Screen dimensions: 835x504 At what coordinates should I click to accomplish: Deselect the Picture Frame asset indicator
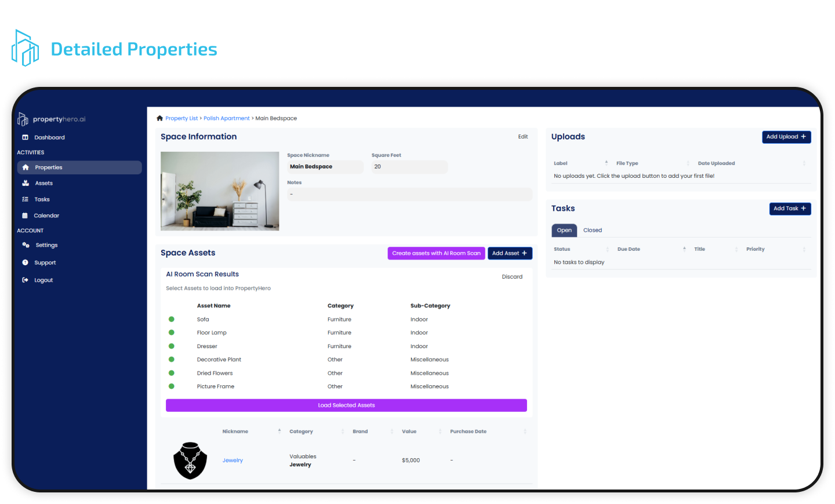point(172,386)
